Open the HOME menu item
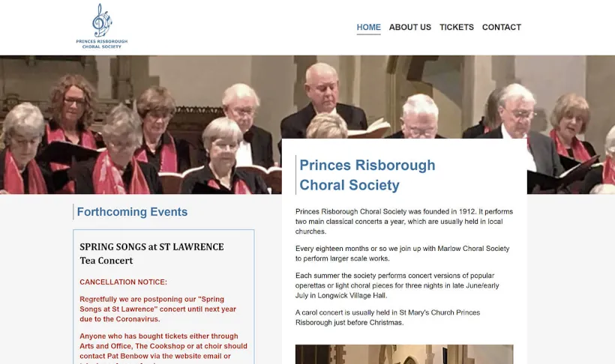615x364 pixels. pos(368,27)
